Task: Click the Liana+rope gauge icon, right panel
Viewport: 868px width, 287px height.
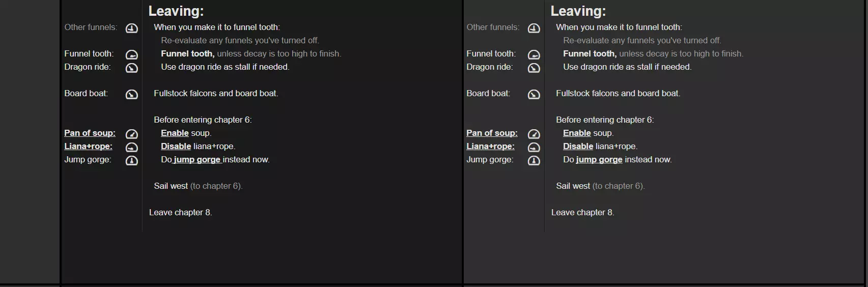Action: click(534, 148)
